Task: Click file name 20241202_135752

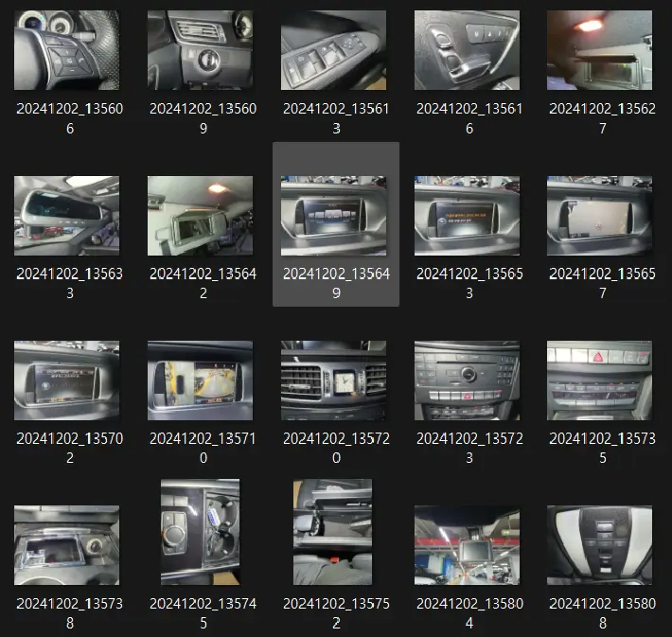Action: pyautogui.click(x=336, y=613)
